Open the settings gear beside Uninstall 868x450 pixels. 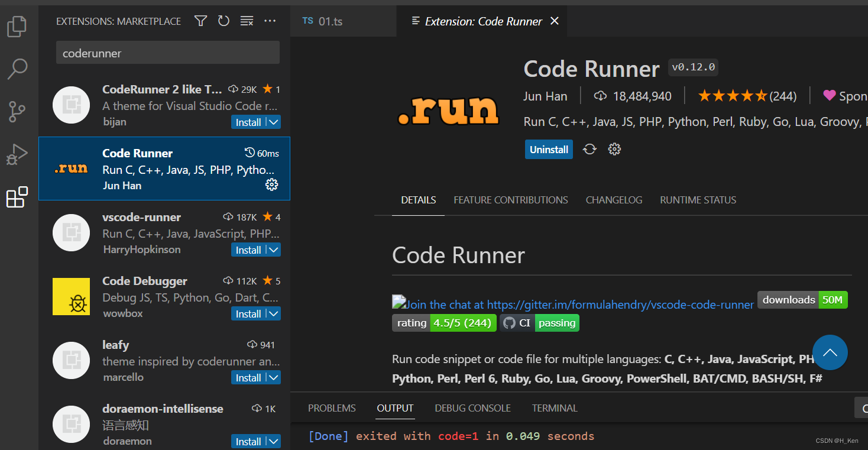pyautogui.click(x=614, y=149)
